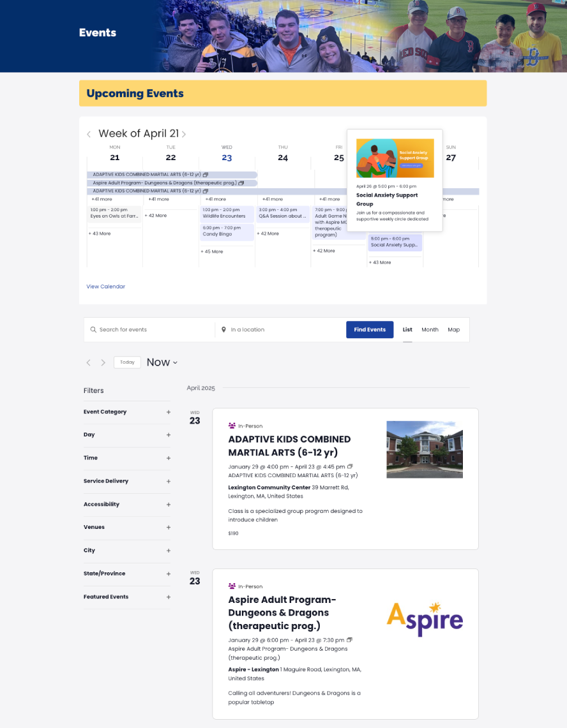Select Friday 25 in week calendar
567x728 pixels.
pos(339,158)
